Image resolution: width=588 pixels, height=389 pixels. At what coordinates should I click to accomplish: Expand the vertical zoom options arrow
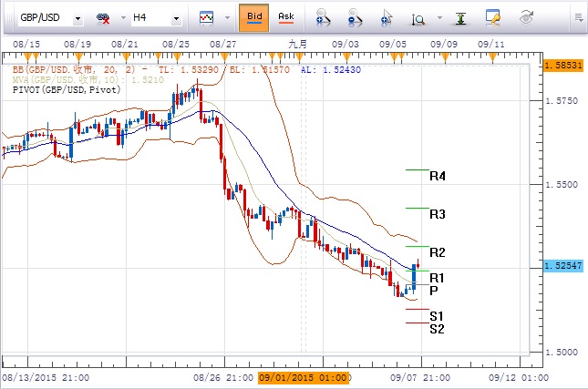440,17
